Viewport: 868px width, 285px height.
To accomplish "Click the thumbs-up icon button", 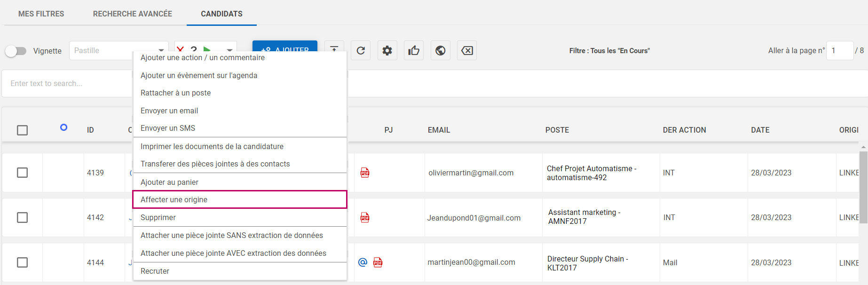I will pyautogui.click(x=414, y=50).
